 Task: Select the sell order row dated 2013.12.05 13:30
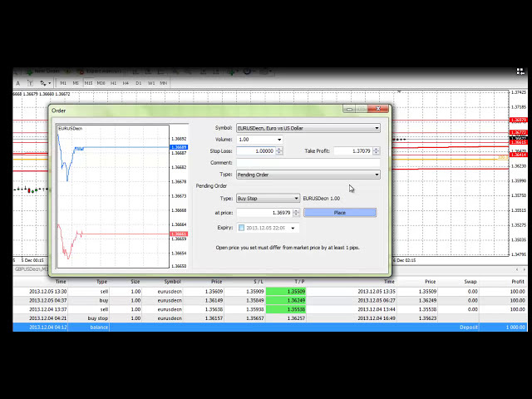click(x=269, y=292)
